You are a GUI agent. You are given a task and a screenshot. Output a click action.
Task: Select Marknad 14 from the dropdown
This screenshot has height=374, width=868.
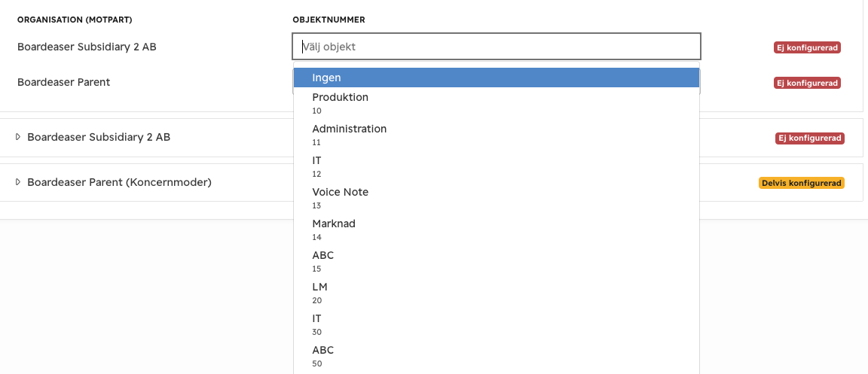(x=497, y=230)
